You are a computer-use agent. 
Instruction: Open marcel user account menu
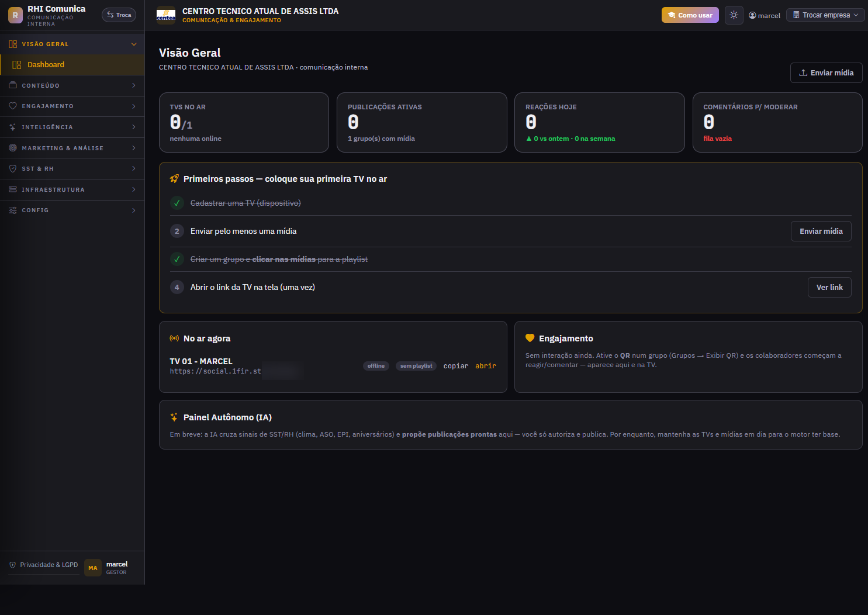pos(765,16)
